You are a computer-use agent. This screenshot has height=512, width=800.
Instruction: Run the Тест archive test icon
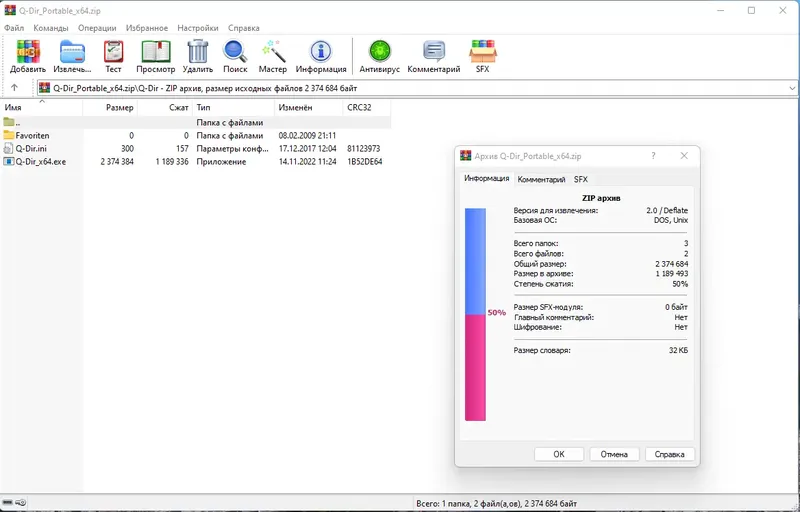113,52
